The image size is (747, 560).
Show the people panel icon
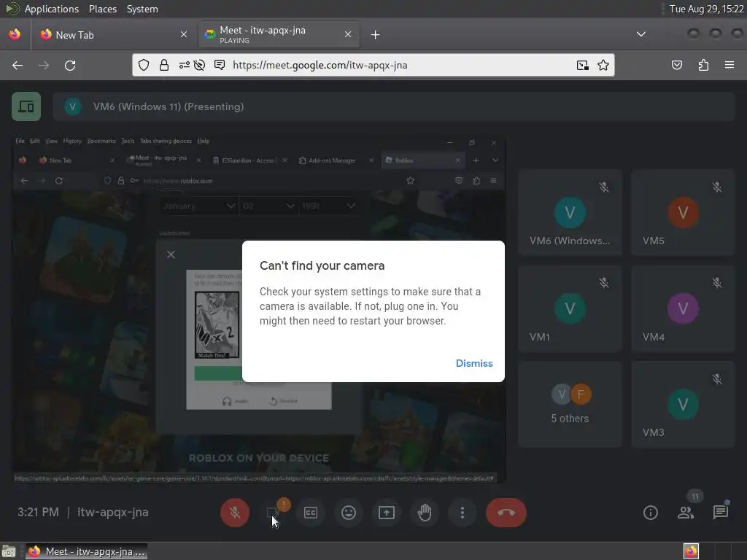tap(686, 513)
